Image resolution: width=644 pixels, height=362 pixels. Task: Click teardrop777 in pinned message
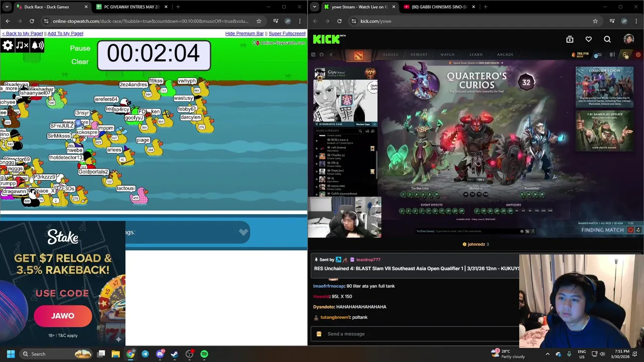(x=368, y=260)
